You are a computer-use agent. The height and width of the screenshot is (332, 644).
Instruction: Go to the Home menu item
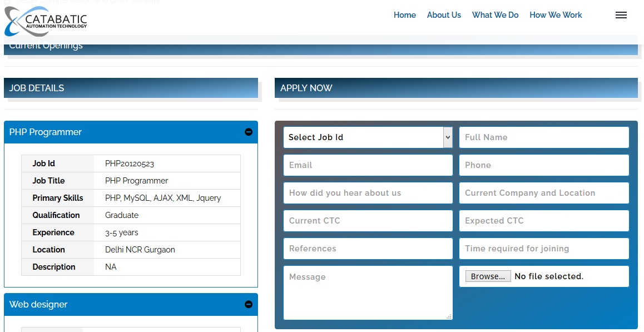(x=404, y=15)
